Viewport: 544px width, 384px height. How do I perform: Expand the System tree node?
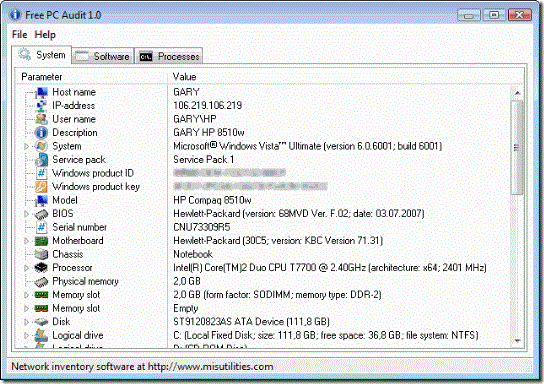26,147
